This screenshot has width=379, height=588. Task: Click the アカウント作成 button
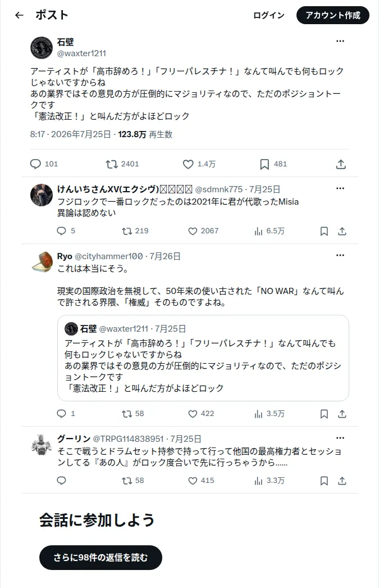point(333,15)
